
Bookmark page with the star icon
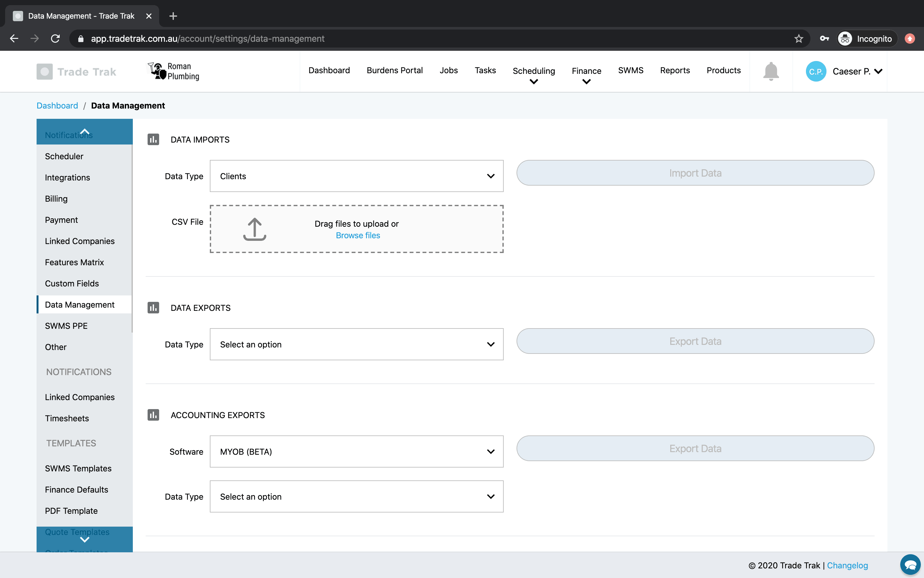799,39
